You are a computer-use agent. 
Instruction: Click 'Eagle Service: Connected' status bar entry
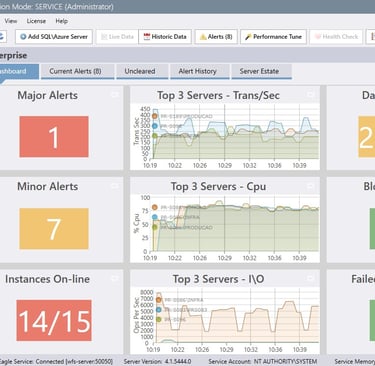tap(56, 361)
